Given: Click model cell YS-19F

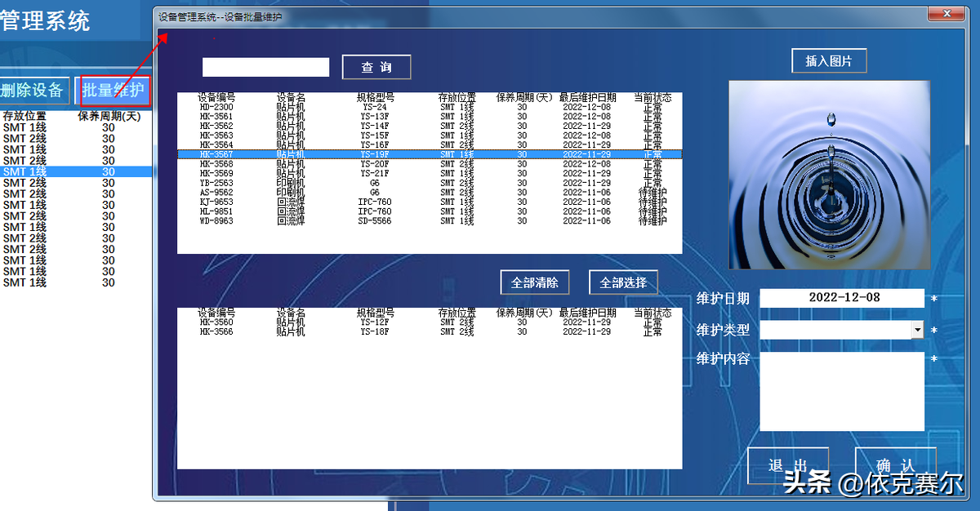Looking at the screenshot, I should (x=375, y=154).
